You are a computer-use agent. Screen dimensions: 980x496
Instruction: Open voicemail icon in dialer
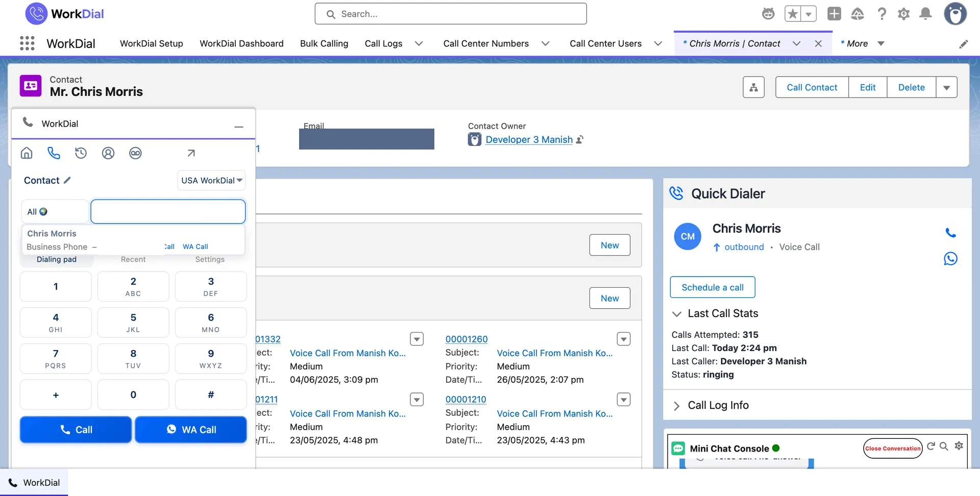point(135,153)
